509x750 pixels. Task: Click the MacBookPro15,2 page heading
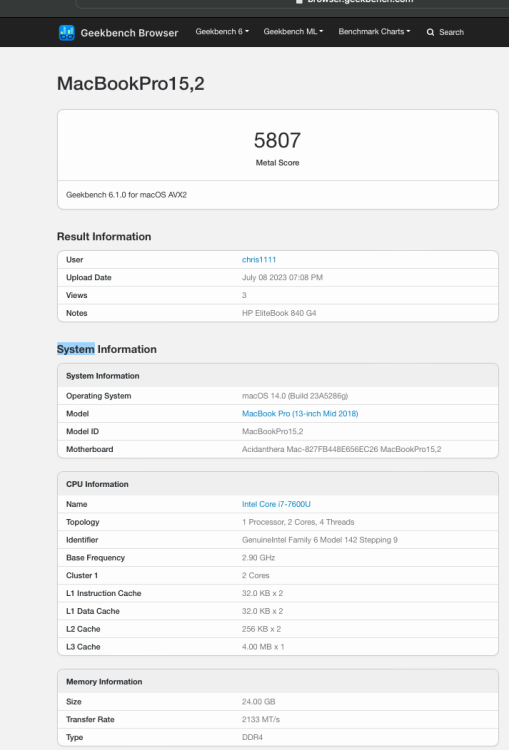131,84
